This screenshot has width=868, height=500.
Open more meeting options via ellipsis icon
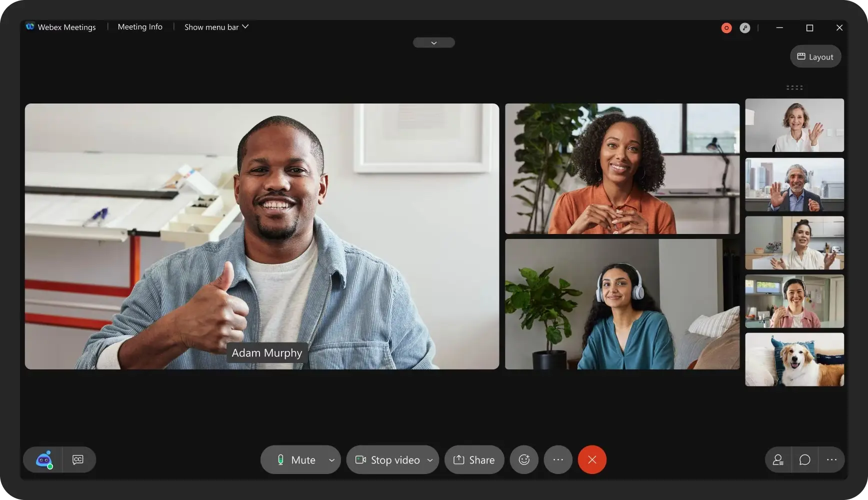coord(558,459)
